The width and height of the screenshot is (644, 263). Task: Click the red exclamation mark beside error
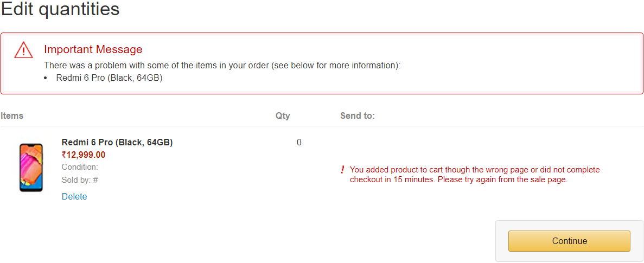[342, 170]
